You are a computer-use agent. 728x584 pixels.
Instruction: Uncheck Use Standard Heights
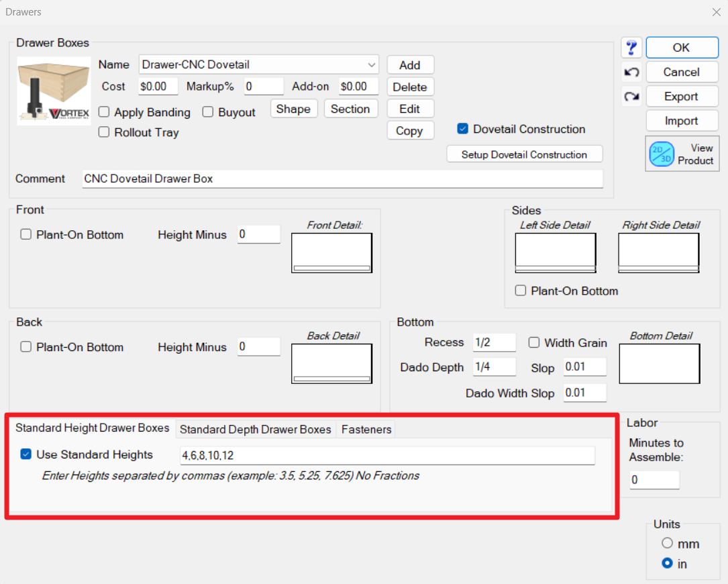pyautogui.click(x=26, y=454)
